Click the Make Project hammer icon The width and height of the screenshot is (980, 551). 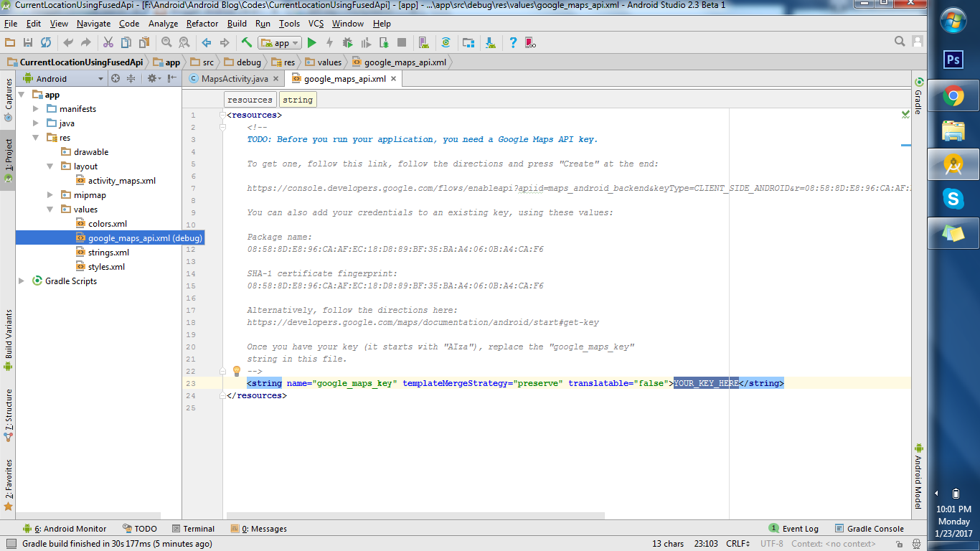(247, 43)
